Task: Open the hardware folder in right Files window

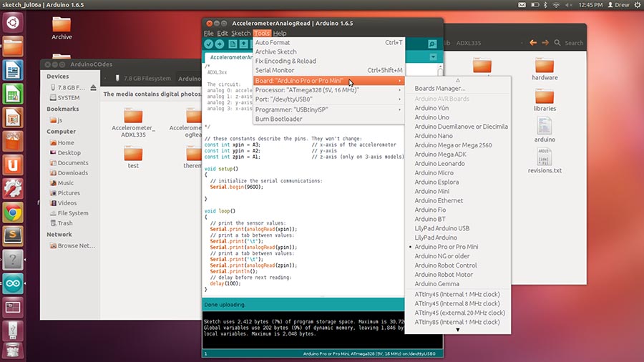Action: coord(545,69)
